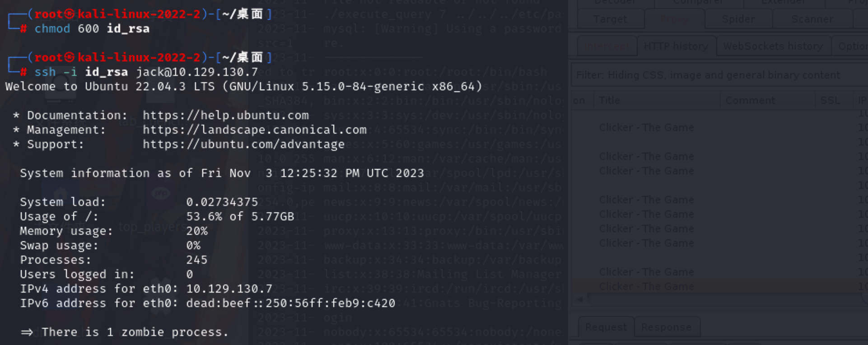This screenshot has width=868, height=345.
Task: Open the Request tab
Action: tap(606, 327)
